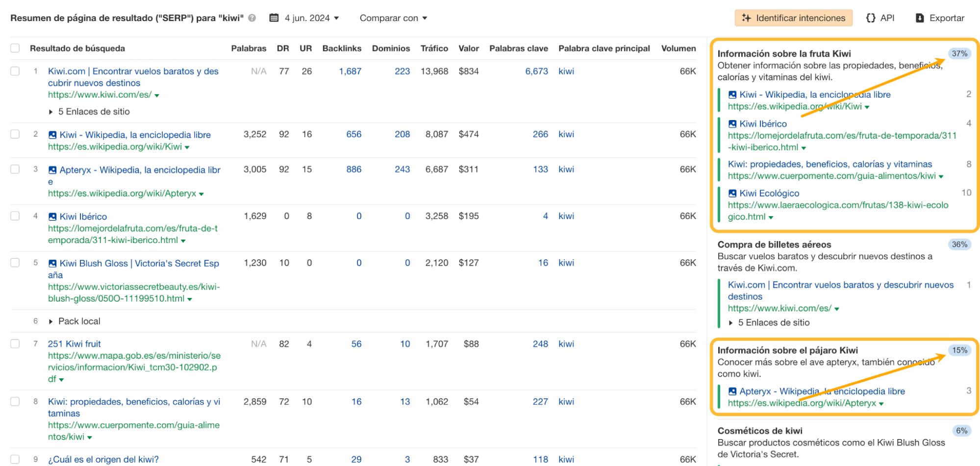The image size is (980, 466).
Task: Click "Información sobre el pájaro Kiwi" heading
Action: pos(788,350)
